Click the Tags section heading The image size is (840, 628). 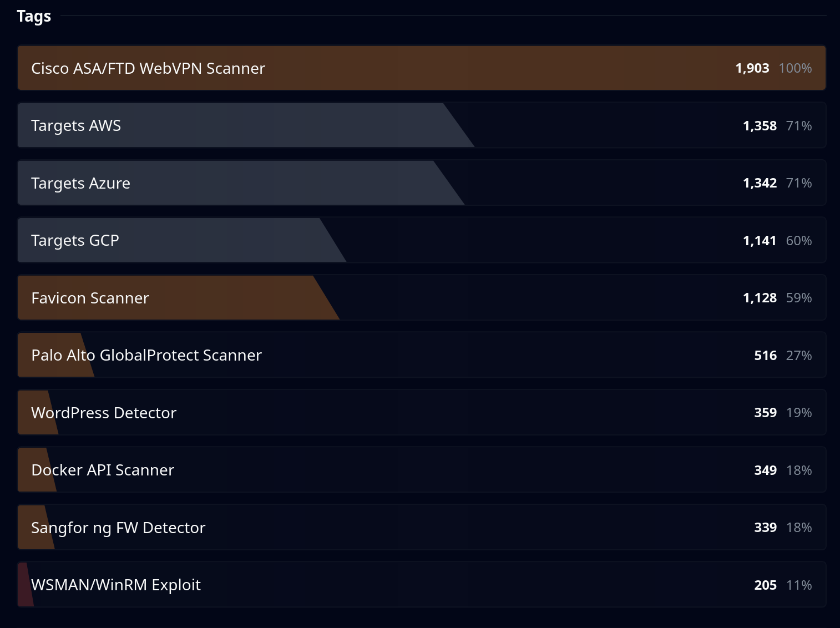point(34,16)
